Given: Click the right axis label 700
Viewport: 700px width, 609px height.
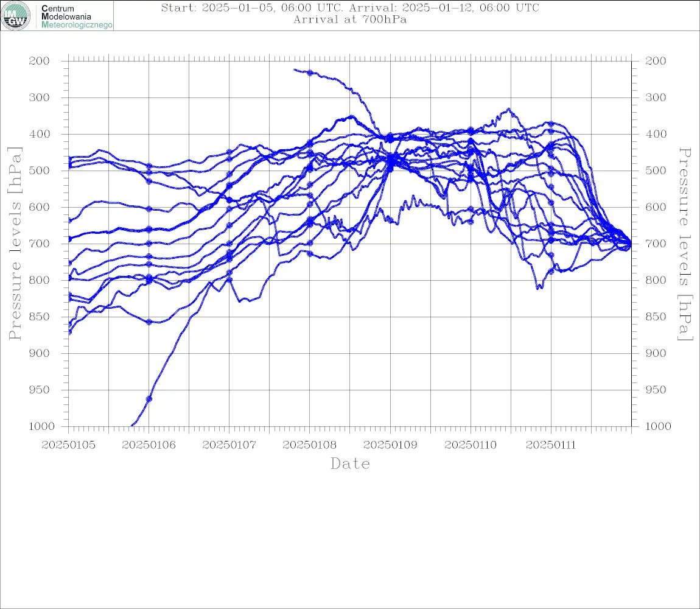Looking at the screenshot, I should tap(656, 244).
